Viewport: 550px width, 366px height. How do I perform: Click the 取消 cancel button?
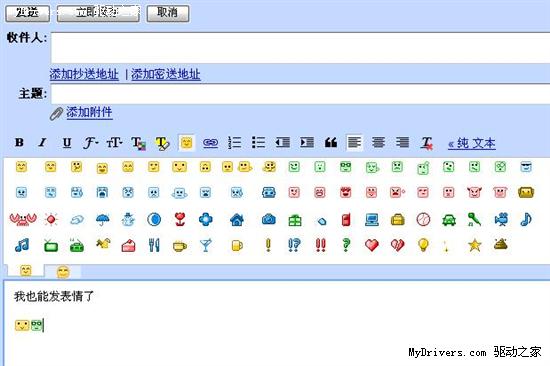(168, 13)
